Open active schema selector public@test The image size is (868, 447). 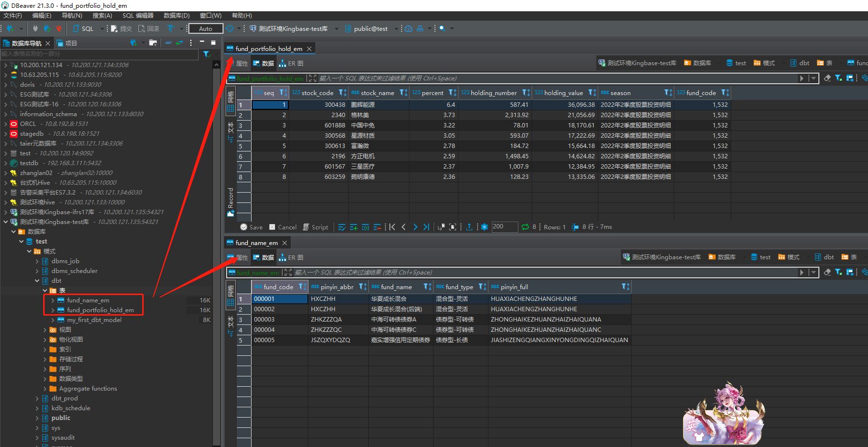(x=371, y=28)
